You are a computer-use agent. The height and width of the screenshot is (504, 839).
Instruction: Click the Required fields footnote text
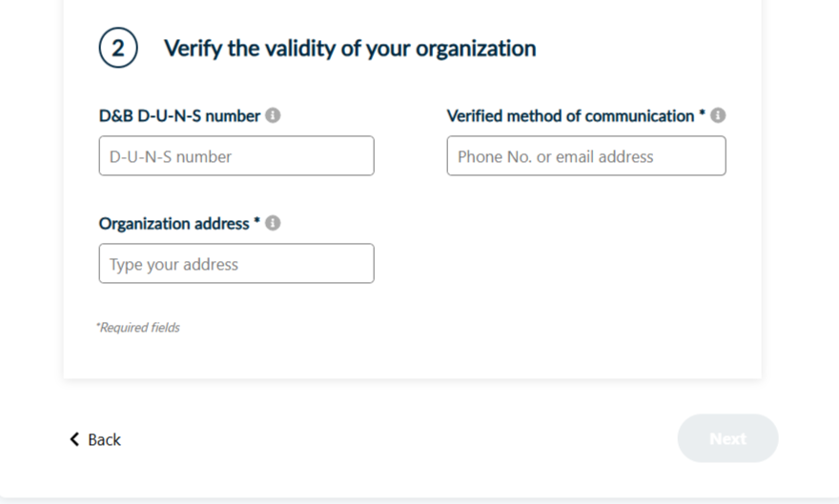[x=138, y=328]
